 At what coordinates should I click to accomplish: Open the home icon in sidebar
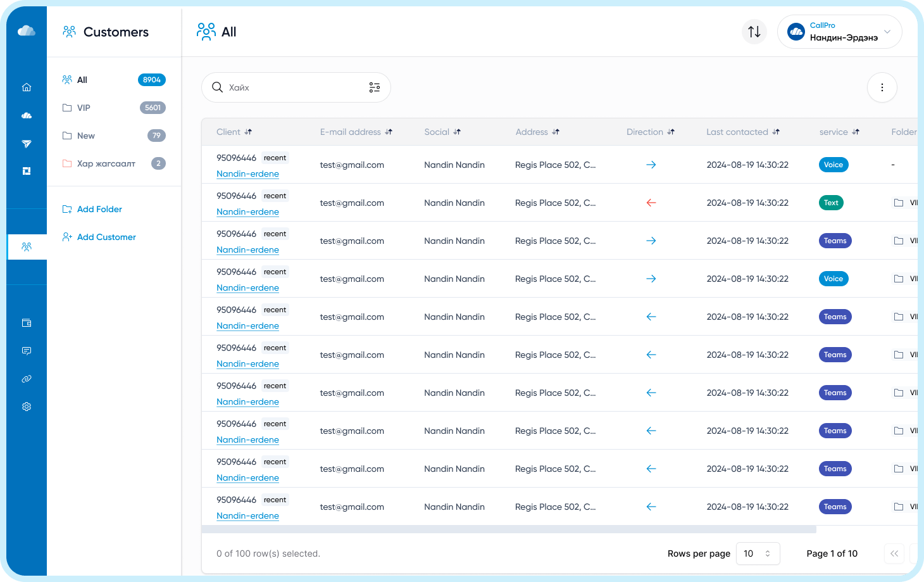pos(27,87)
